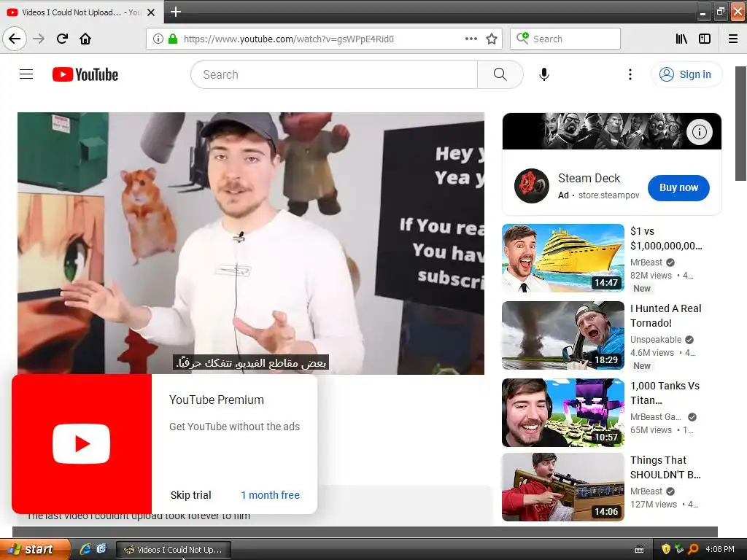Screen dimensions: 747x560
Task: Open the browser home page icon
Action: 85,39
